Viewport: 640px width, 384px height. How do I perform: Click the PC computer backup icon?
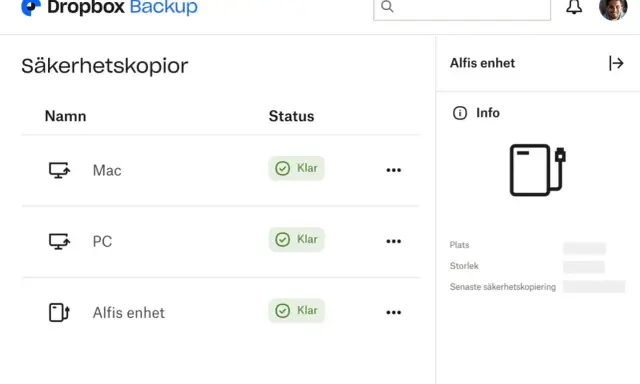point(59,241)
